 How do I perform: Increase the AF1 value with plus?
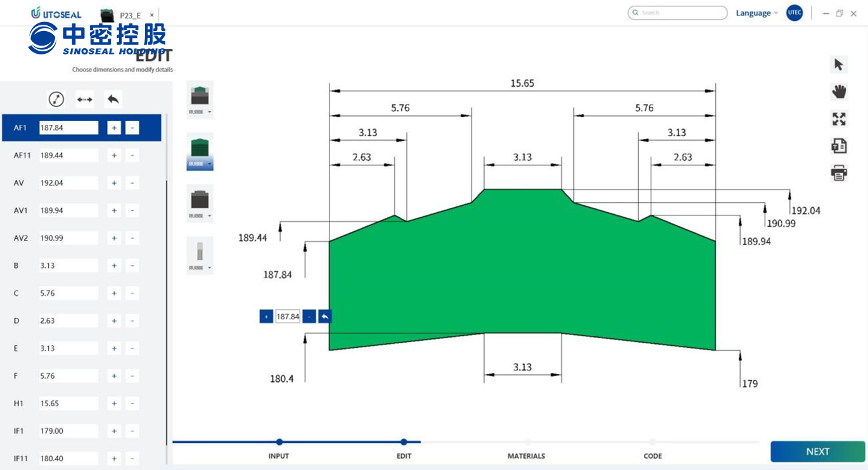coord(114,128)
